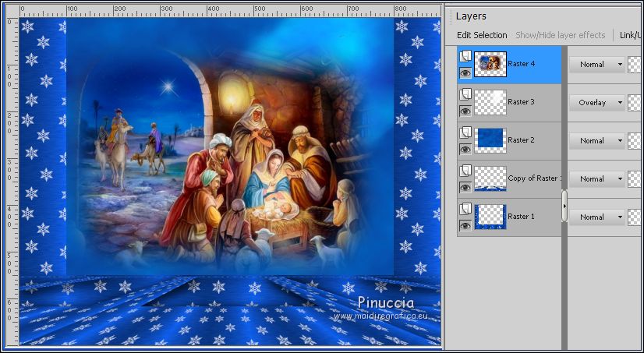Screen dimensions: 644x353
Task: Hide the Raster 1 layer eye
Action: tap(465, 226)
